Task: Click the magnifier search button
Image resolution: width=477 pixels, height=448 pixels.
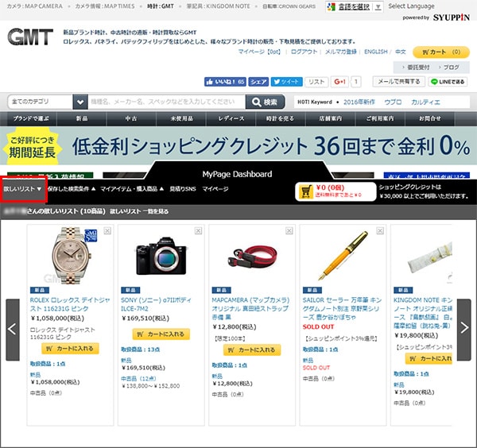Action: coord(265,102)
